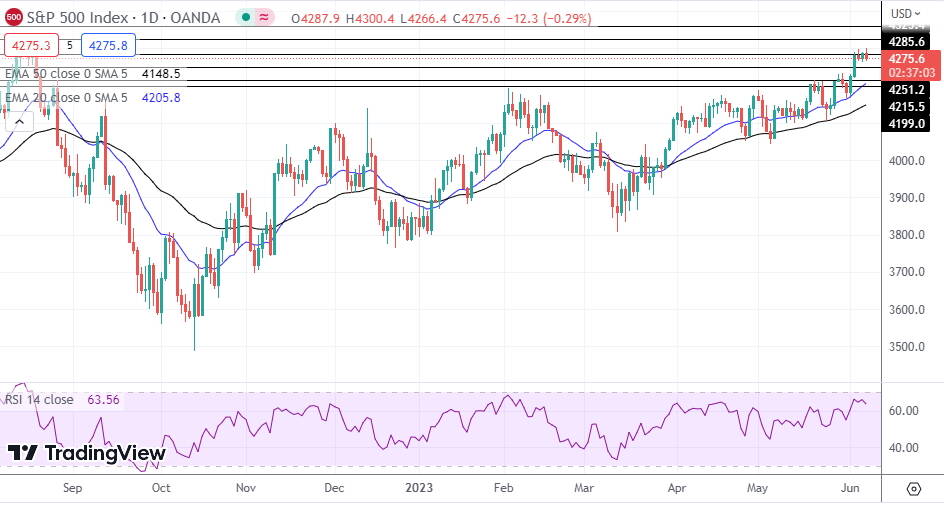Viewport: 944px width, 506px height.
Task: Click the OANDA data source label
Action: click(195, 17)
